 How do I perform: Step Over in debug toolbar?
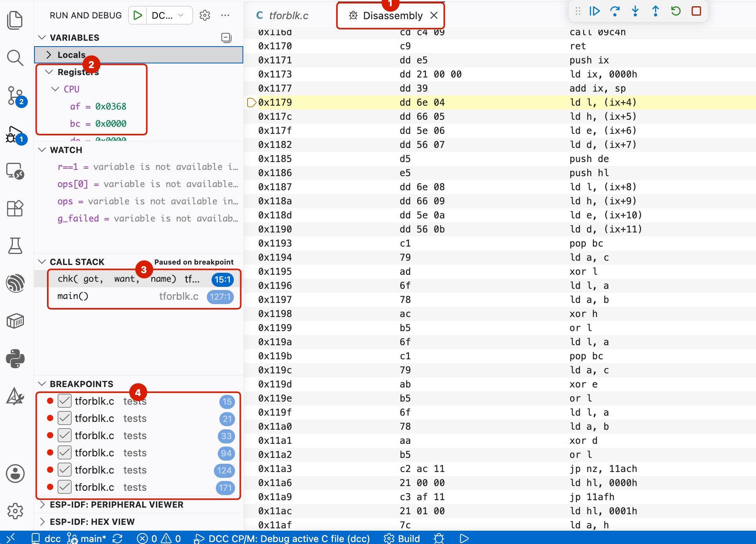(615, 11)
